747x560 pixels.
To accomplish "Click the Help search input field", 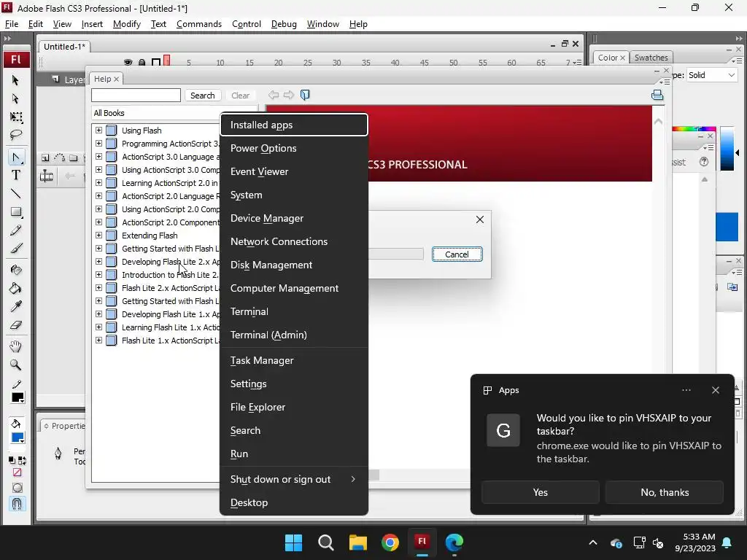I will click(136, 96).
